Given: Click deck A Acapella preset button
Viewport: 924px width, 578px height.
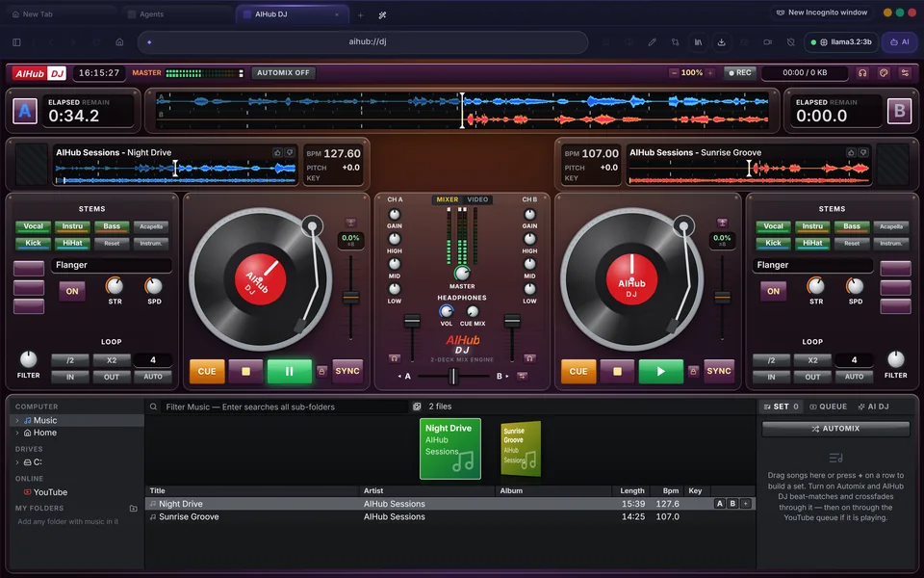Looking at the screenshot, I should point(151,226).
